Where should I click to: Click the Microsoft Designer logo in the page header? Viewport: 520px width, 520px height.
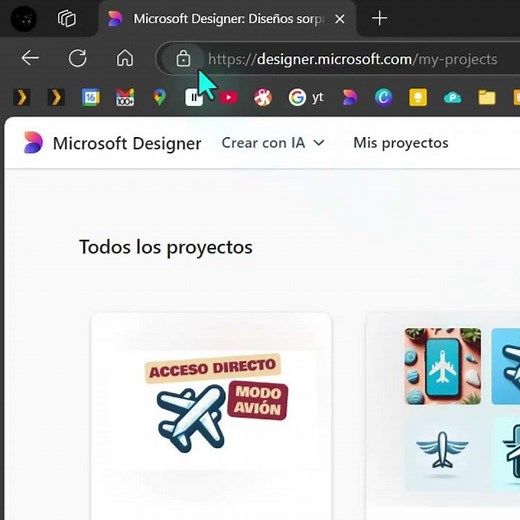tap(33, 143)
